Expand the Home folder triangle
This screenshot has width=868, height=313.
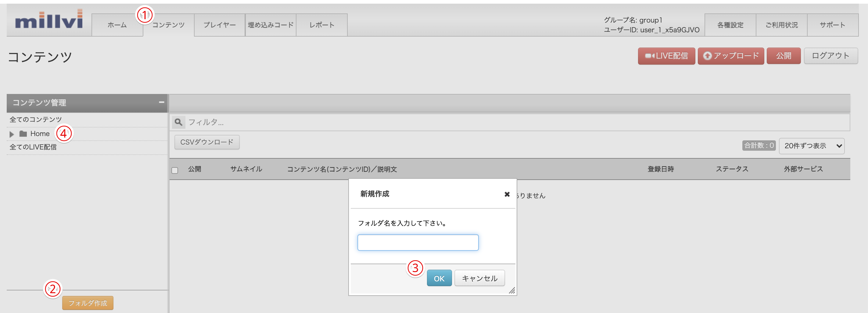pyautogui.click(x=12, y=134)
